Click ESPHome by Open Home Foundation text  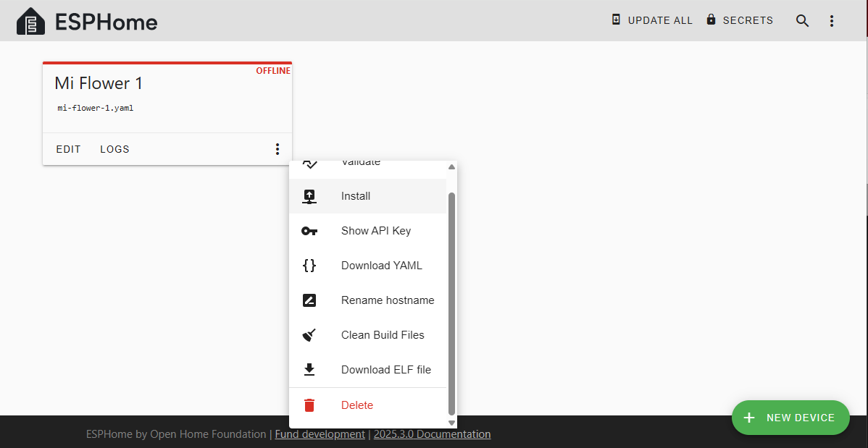(x=176, y=434)
